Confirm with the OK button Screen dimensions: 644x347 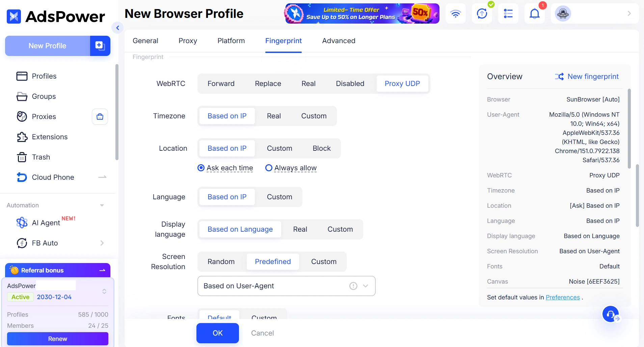(x=218, y=333)
